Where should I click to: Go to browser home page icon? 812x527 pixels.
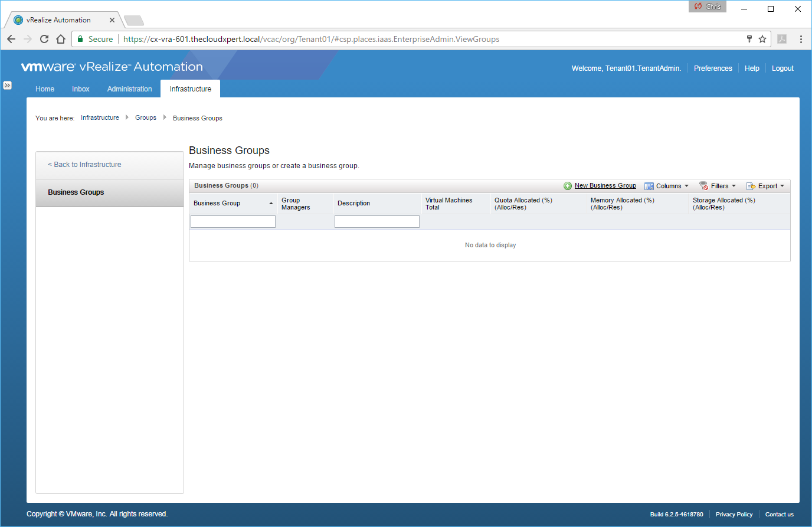61,39
